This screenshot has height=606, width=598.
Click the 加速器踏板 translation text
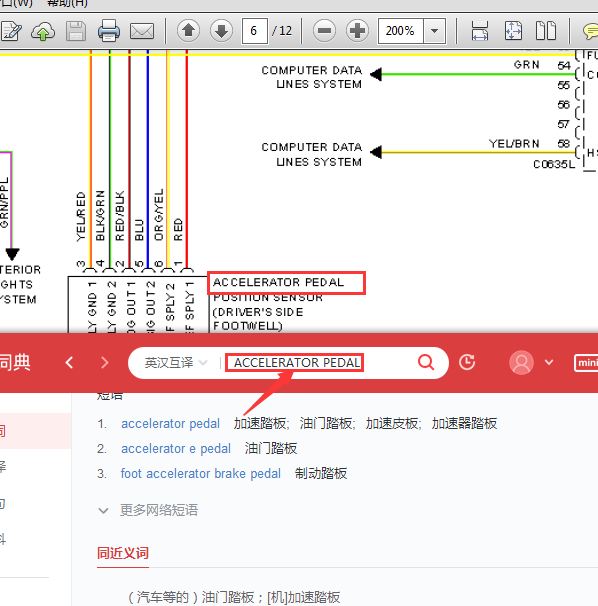pos(464,424)
